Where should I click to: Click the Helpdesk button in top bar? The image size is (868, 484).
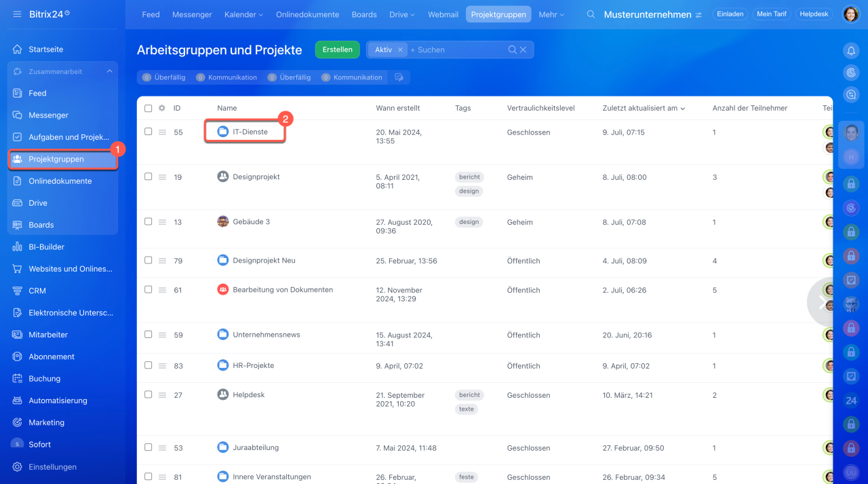coord(814,14)
